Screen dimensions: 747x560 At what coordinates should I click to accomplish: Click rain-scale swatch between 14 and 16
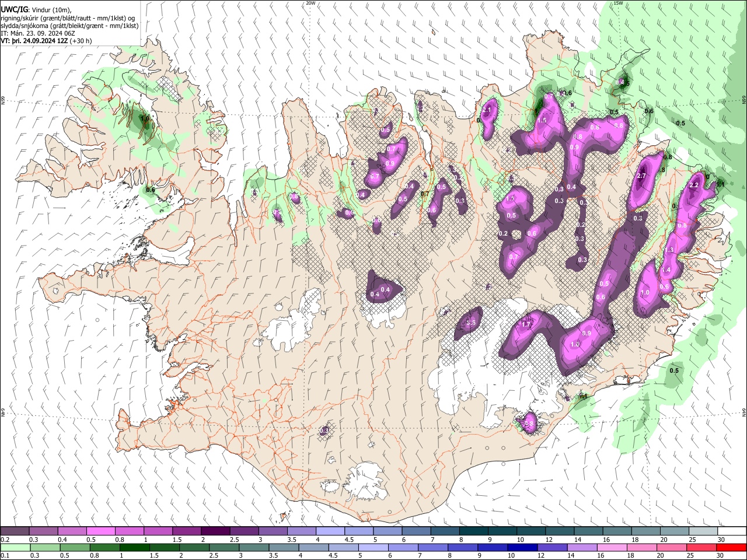[582, 548]
